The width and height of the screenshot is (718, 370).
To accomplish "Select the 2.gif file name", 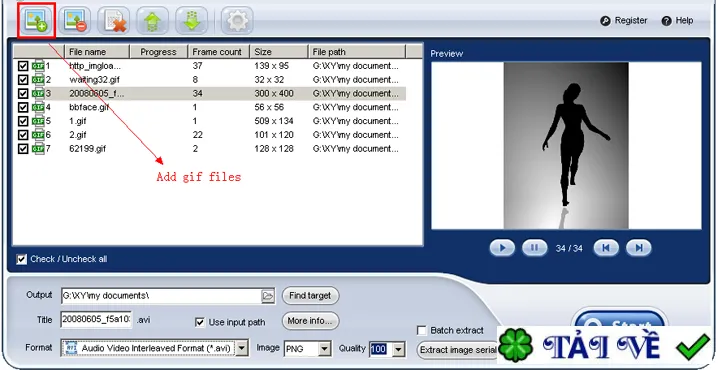I will click(78, 135).
